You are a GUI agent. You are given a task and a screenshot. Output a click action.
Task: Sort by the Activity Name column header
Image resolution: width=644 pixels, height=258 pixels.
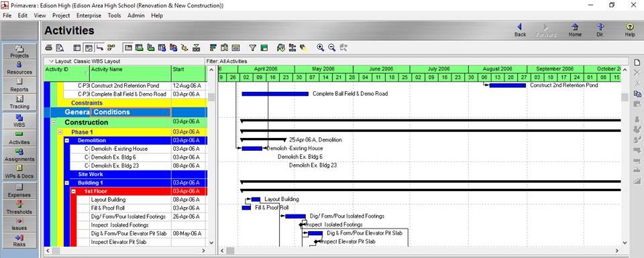pyautogui.click(x=130, y=73)
